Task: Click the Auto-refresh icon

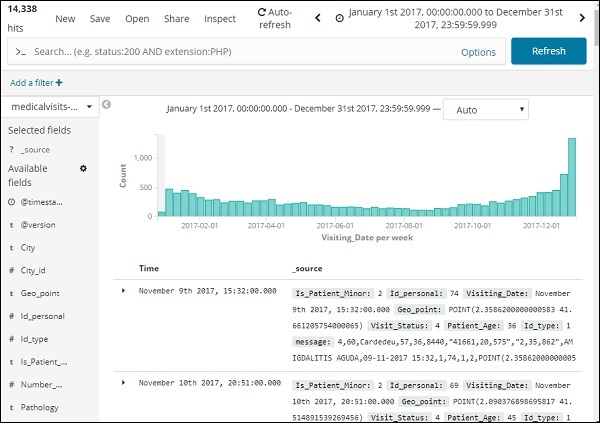Action: tap(261, 12)
